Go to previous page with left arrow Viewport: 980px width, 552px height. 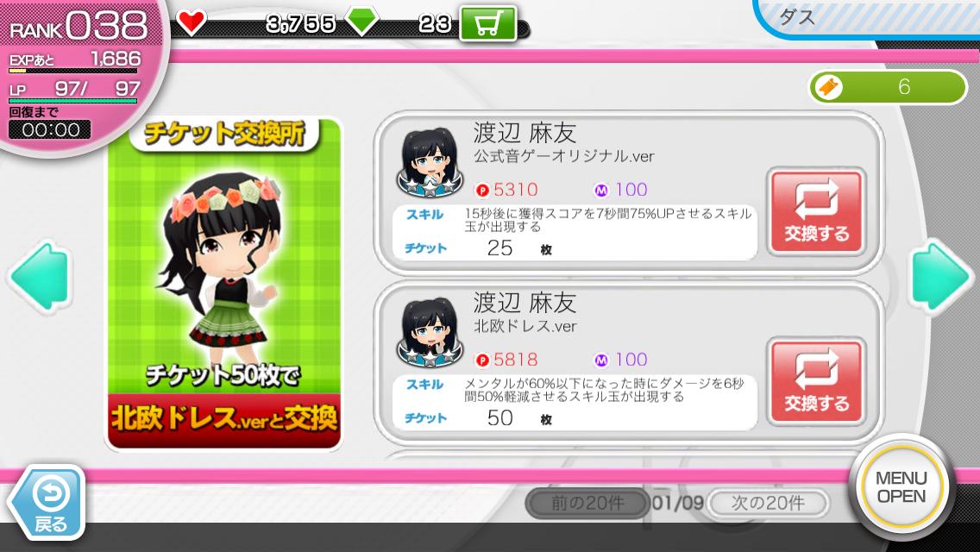(x=39, y=276)
